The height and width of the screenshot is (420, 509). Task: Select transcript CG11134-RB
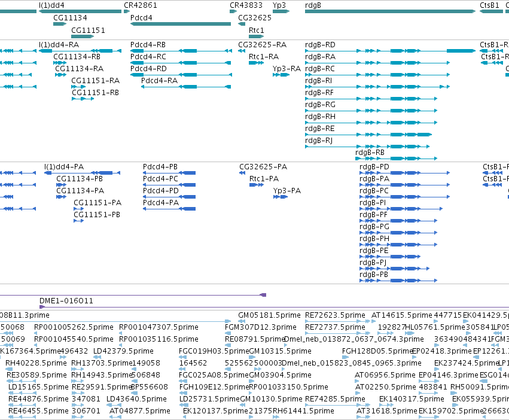(77, 56)
